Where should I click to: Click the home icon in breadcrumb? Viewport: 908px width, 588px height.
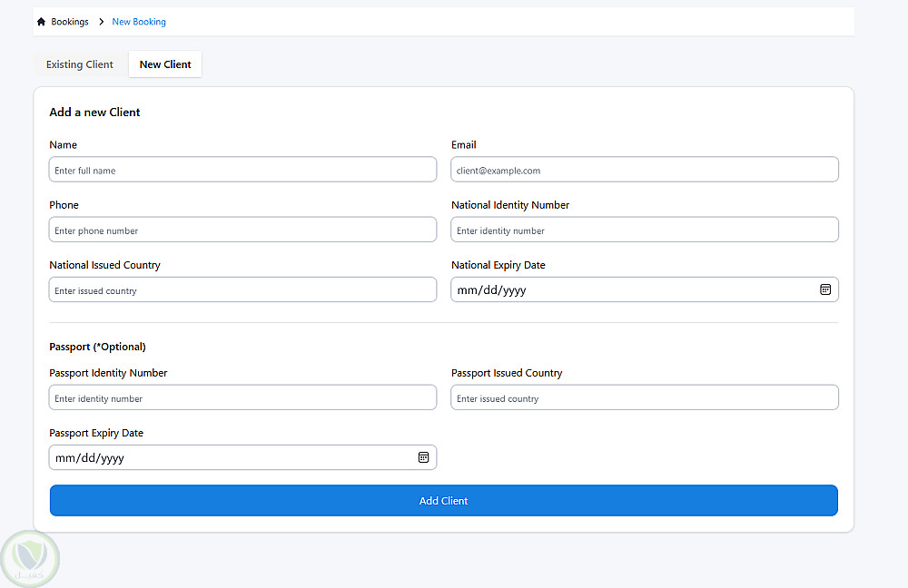pos(41,22)
